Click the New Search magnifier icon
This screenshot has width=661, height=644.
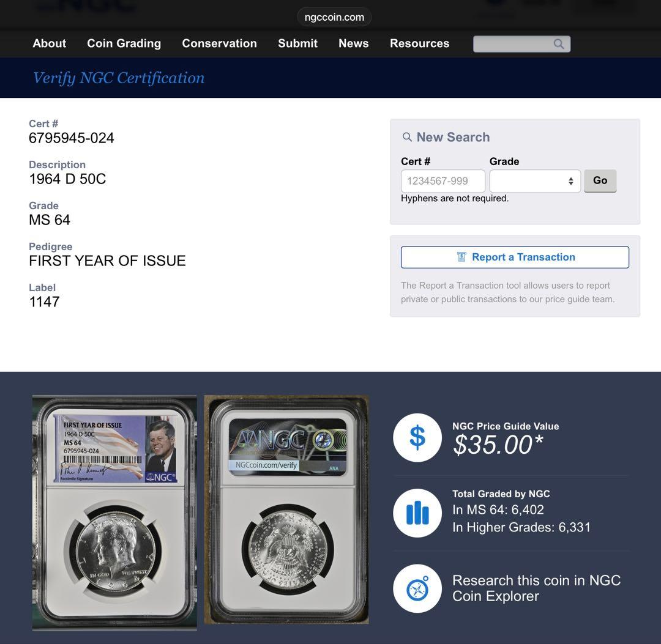pos(407,137)
